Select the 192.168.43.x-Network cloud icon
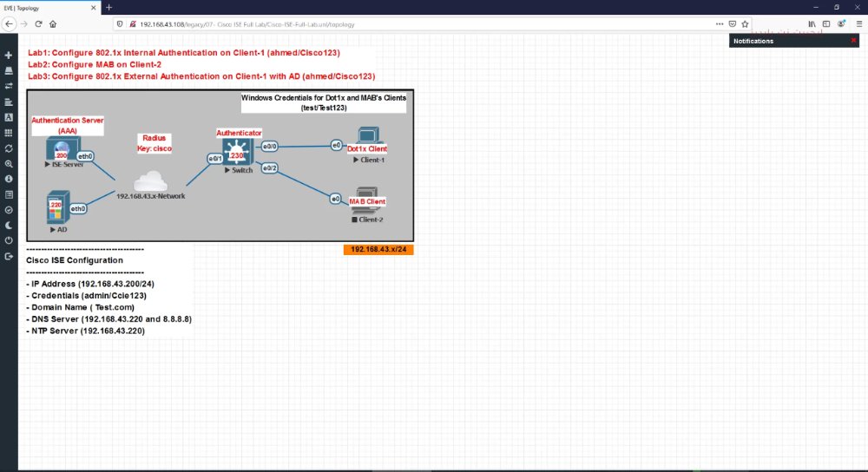Screen dimensions: 868x472 [150, 181]
